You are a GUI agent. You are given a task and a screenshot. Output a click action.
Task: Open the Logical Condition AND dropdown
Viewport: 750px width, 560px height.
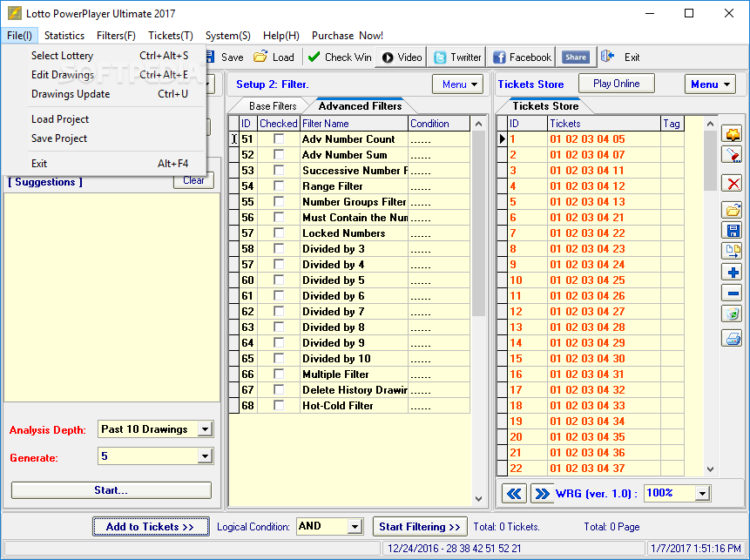pos(355,527)
